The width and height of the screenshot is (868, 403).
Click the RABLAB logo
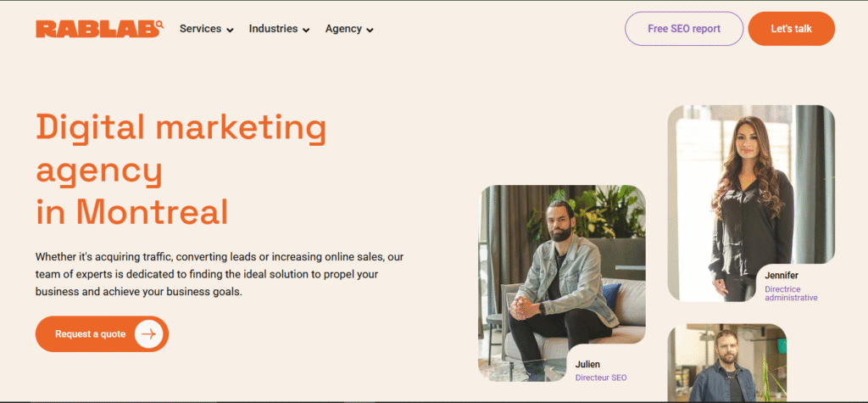click(99, 29)
